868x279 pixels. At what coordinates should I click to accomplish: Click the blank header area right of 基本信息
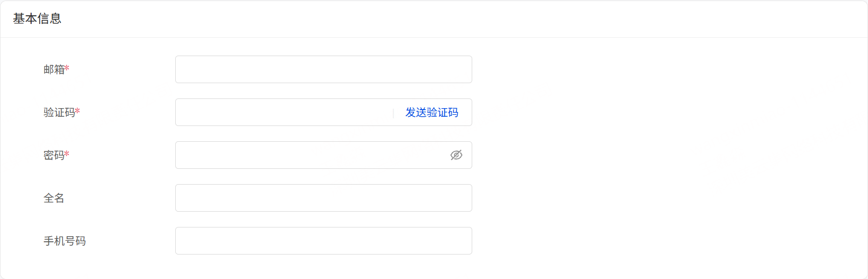click(458, 19)
